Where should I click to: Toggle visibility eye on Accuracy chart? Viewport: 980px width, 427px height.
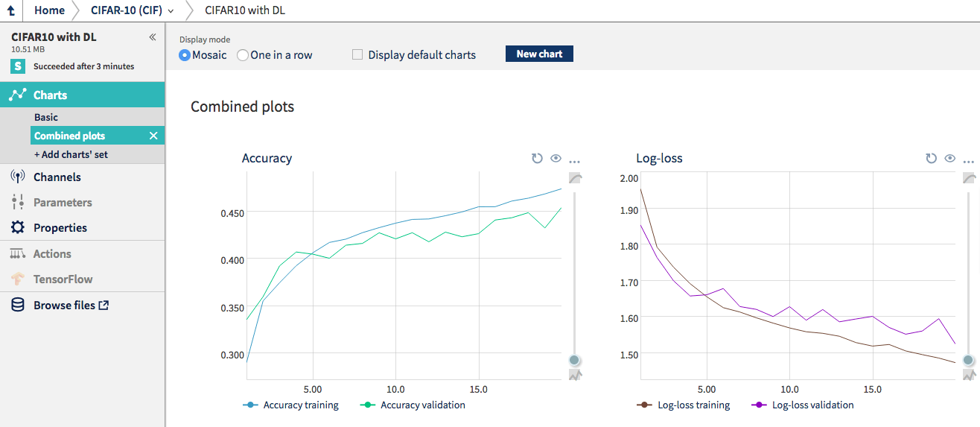(x=556, y=158)
